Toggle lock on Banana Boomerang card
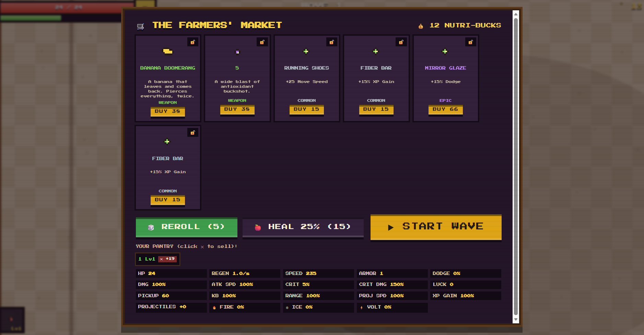Viewport: 644px width, 335px height. coord(193,42)
